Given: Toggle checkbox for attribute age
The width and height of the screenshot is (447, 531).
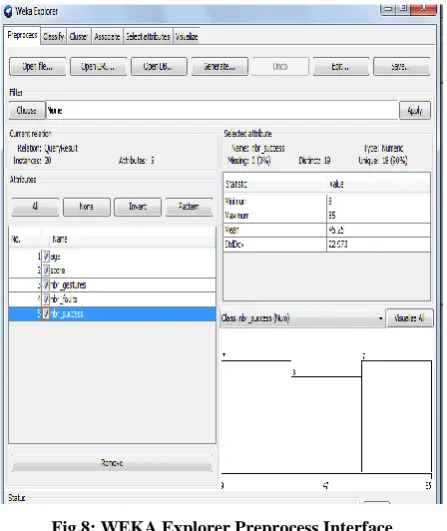Looking at the screenshot, I should coord(46,256).
